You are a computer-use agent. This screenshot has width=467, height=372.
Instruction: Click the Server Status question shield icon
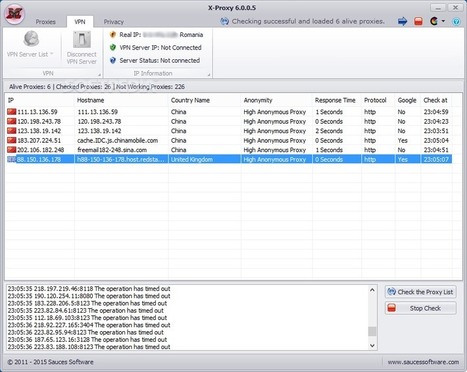pyautogui.click(x=113, y=60)
